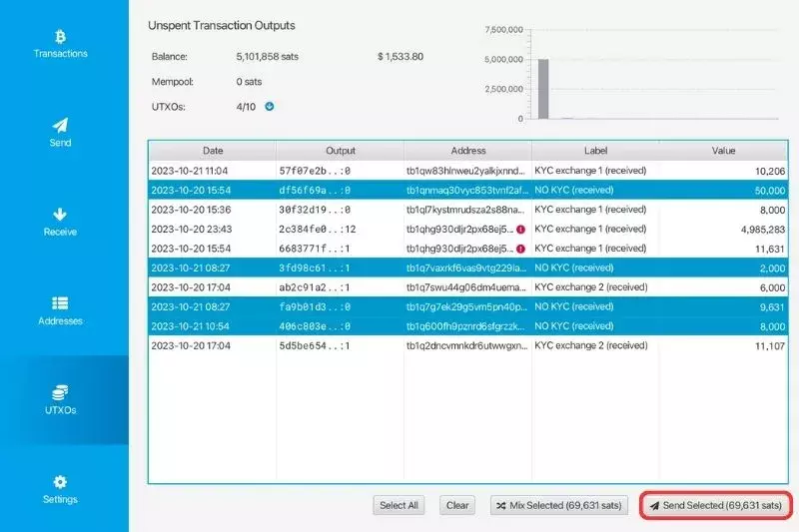The height and width of the screenshot is (532, 799).
Task: Click Send Selected (69,631 sats) button
Action: click(x=716, y=505)
